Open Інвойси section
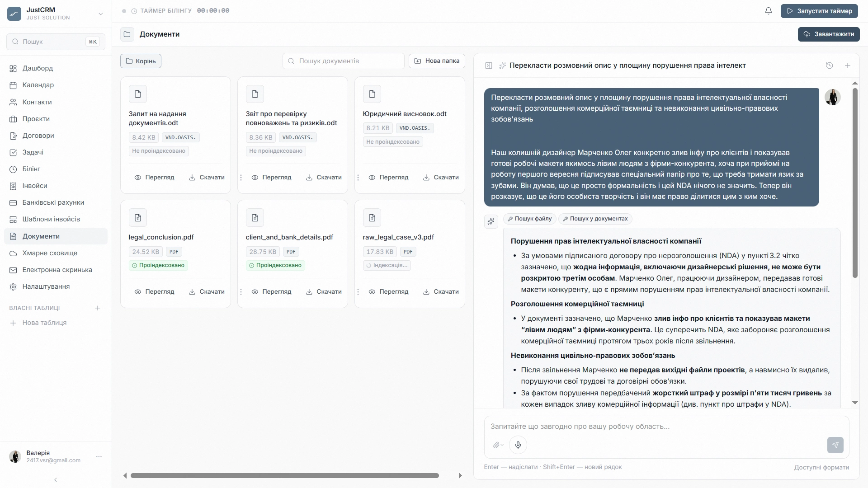Viewport: 868px width, 488px height. (x=56, y=186)
